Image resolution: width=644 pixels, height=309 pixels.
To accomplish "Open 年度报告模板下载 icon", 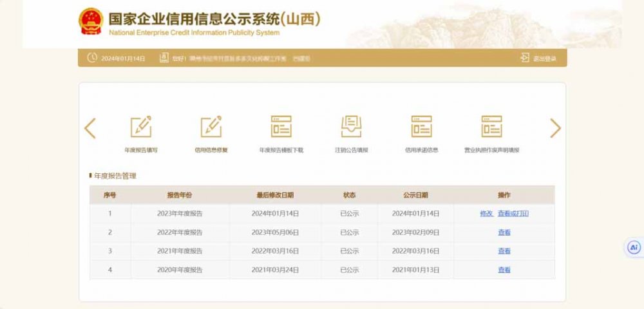I will click(281, 127).
